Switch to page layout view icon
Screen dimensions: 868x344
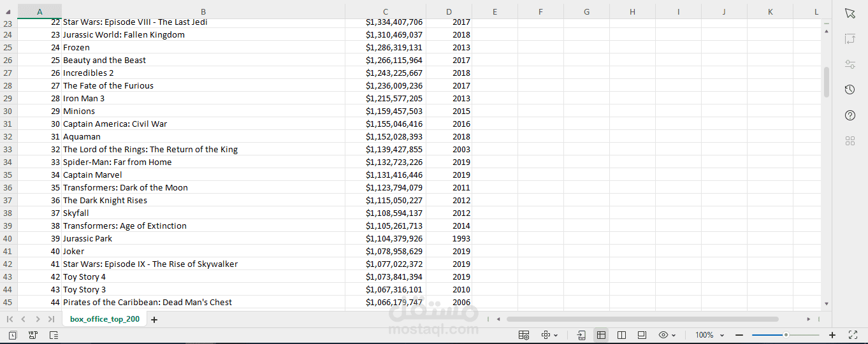coord(642,335)
